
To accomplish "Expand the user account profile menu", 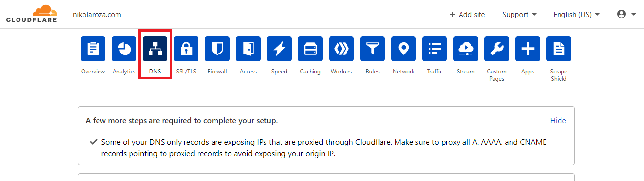I will [627, 14].
